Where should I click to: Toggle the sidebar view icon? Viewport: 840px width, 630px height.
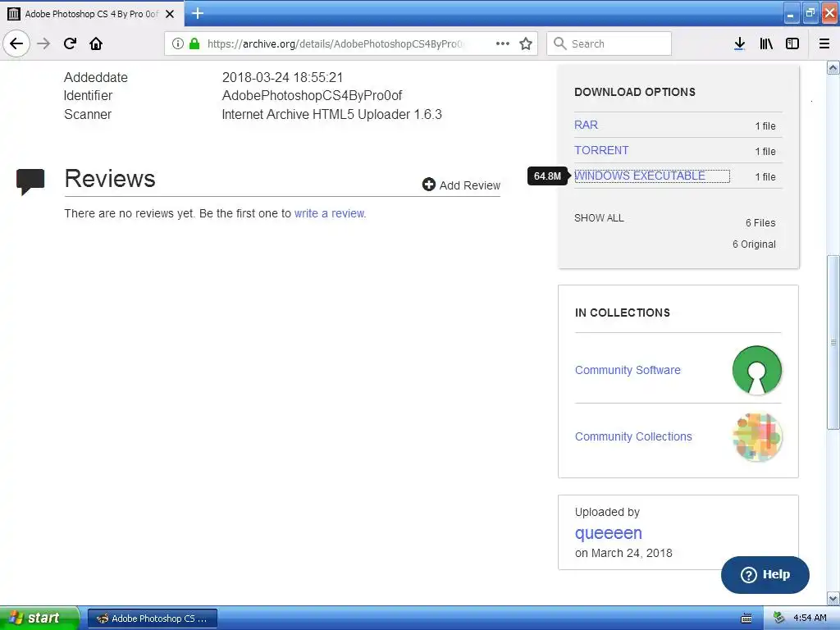pyautogui.click(x=792, y=43)
